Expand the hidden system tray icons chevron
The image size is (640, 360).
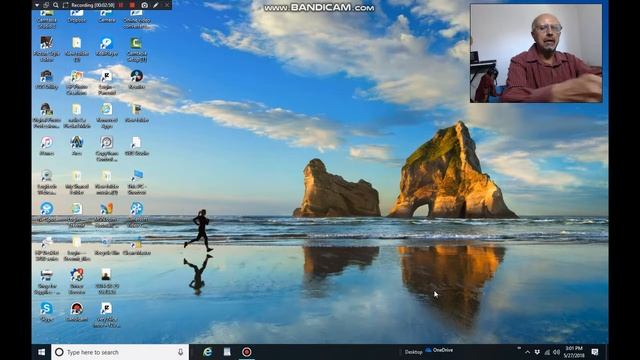[527, 352]
